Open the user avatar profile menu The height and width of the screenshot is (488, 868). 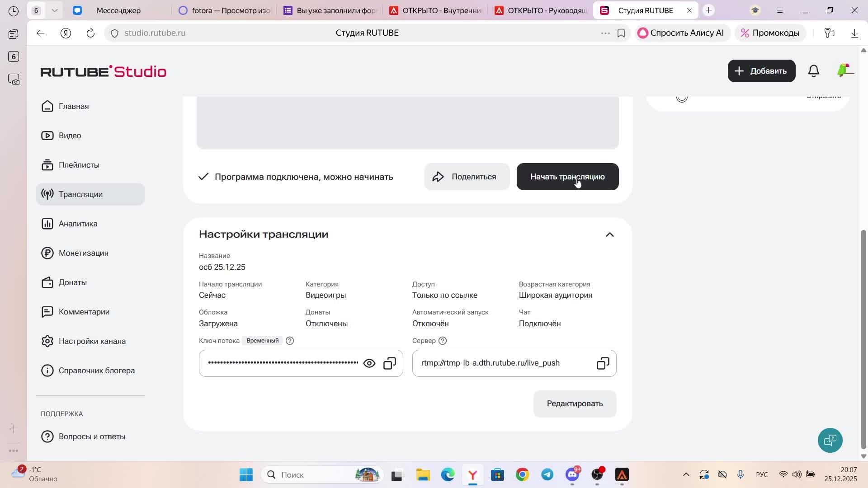pyautogui.click(x=844, y=71)
